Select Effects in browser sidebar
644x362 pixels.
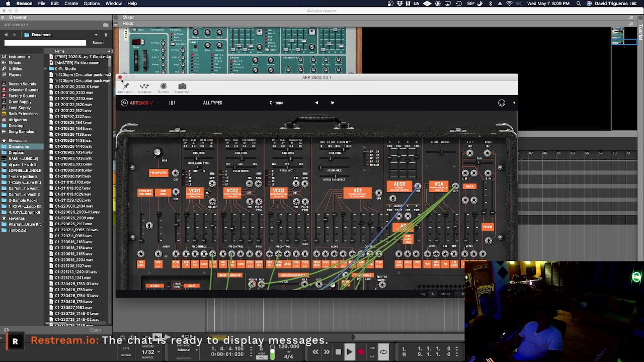15,63
